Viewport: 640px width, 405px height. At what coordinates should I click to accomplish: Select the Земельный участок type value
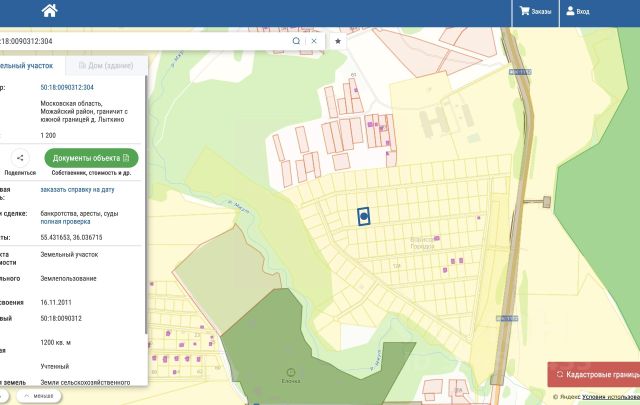coord(69,254)
